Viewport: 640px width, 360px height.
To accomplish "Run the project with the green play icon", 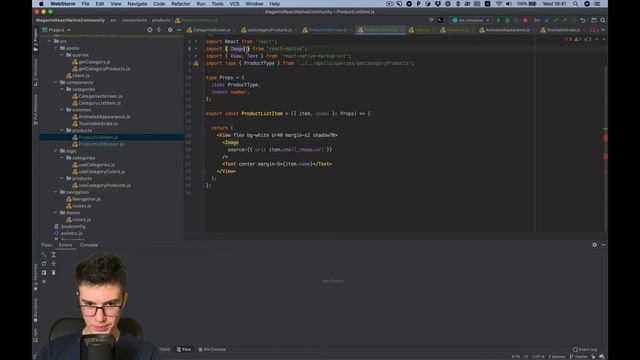I will point(498,20).
